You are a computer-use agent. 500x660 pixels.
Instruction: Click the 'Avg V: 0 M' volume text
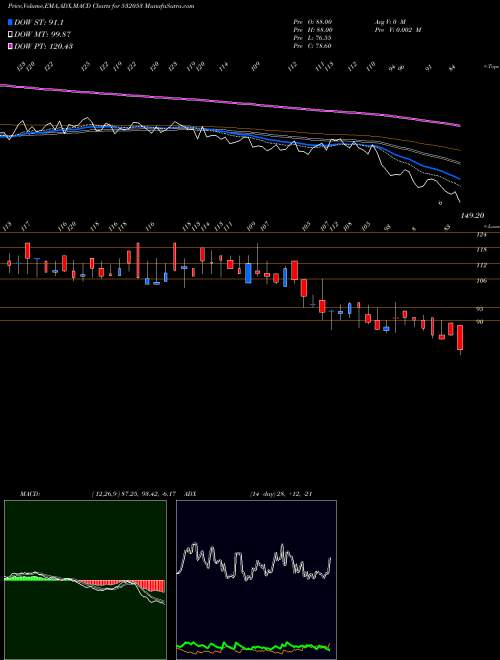point(389,22)
